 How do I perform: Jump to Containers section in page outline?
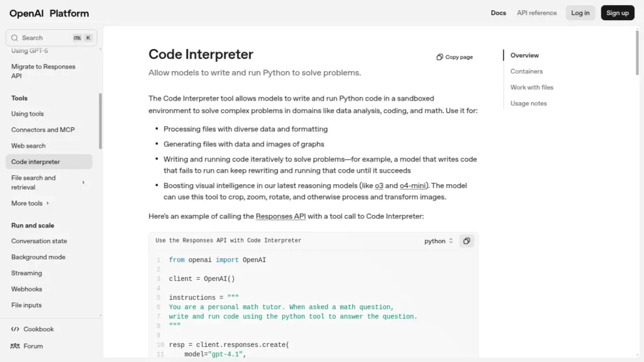[526, 72]
